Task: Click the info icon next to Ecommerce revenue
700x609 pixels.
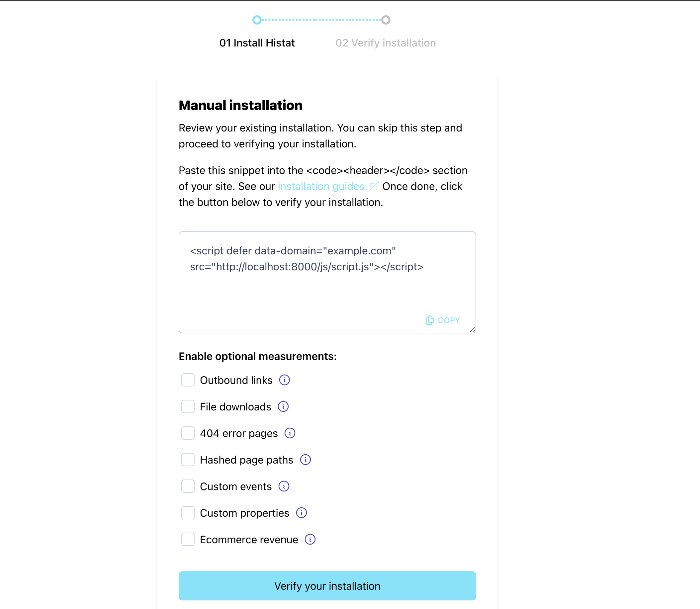Action: click(x=310, y=539)
